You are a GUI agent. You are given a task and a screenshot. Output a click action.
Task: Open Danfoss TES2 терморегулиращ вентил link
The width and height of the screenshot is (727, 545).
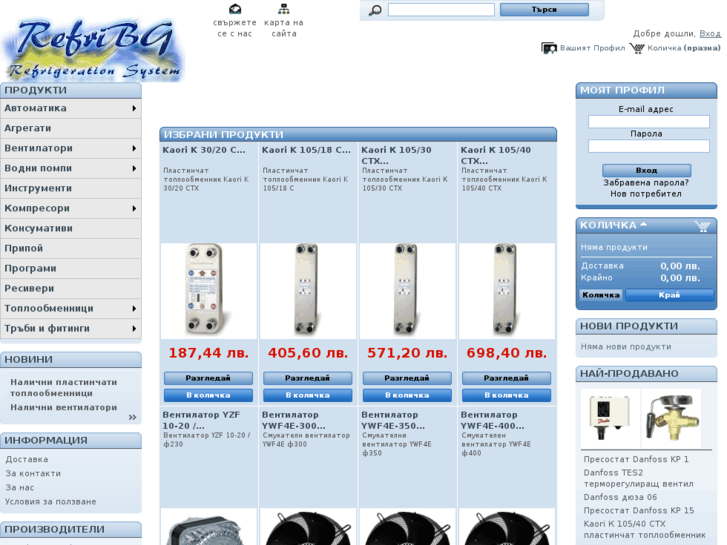tap(638, 478)
